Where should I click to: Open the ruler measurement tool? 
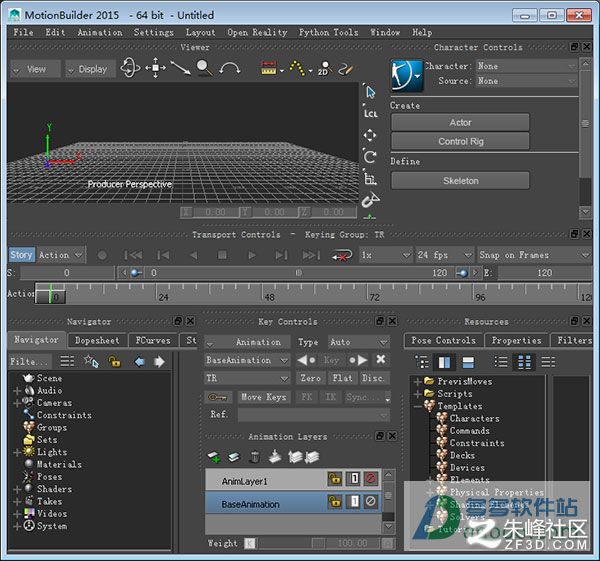point(269,68)
